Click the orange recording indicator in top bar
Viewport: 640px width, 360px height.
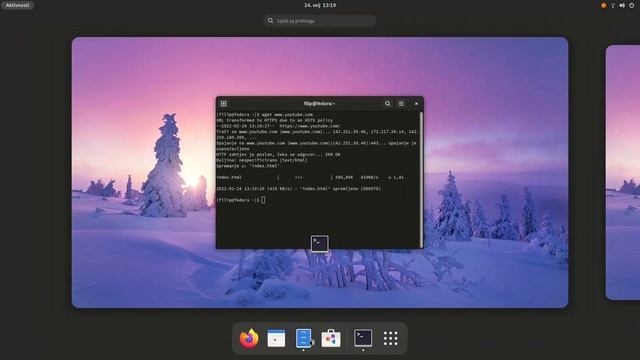tap(603, 5)
